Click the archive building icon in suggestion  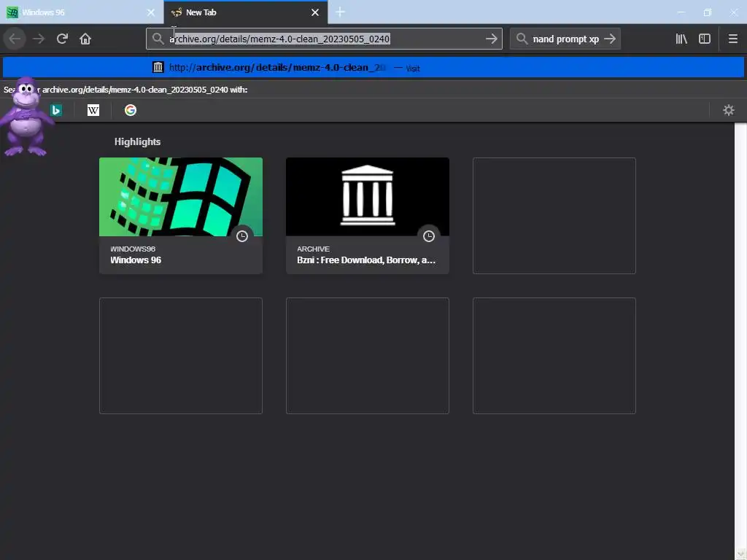(158, 67)
